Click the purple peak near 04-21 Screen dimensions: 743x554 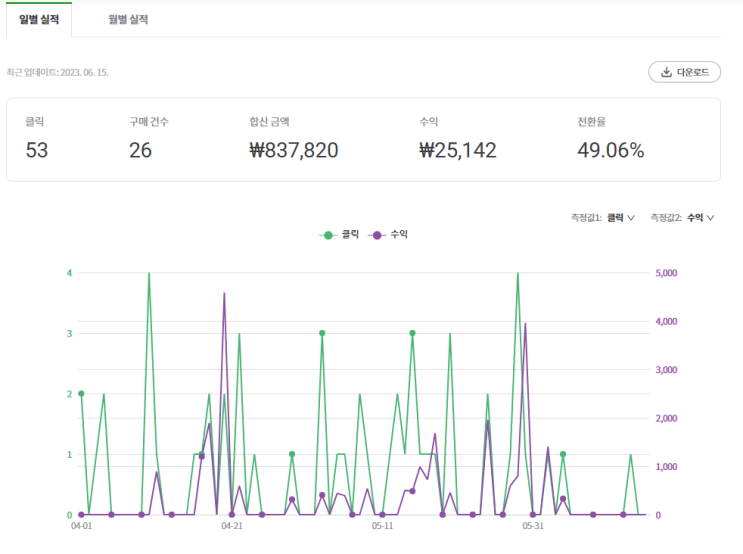pos(224,294)
